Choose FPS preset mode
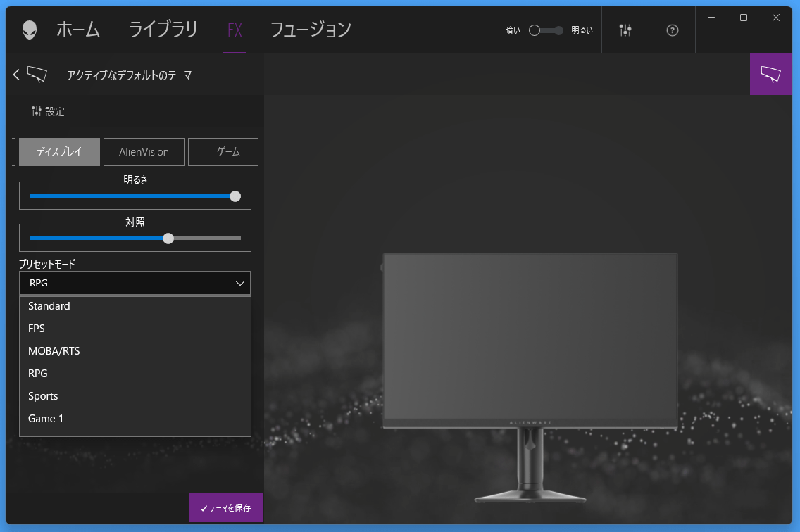Image resolution: width=800 pixels, height=532 pixels. 135,329
